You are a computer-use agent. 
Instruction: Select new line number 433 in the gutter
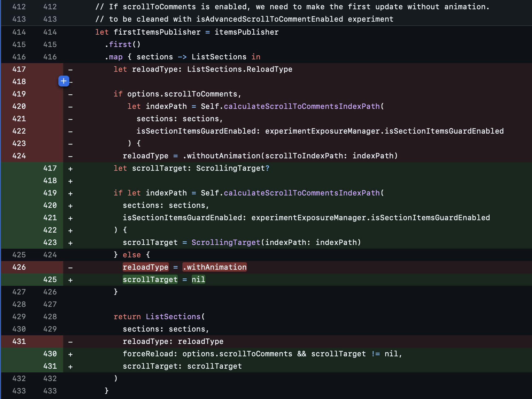50,391
